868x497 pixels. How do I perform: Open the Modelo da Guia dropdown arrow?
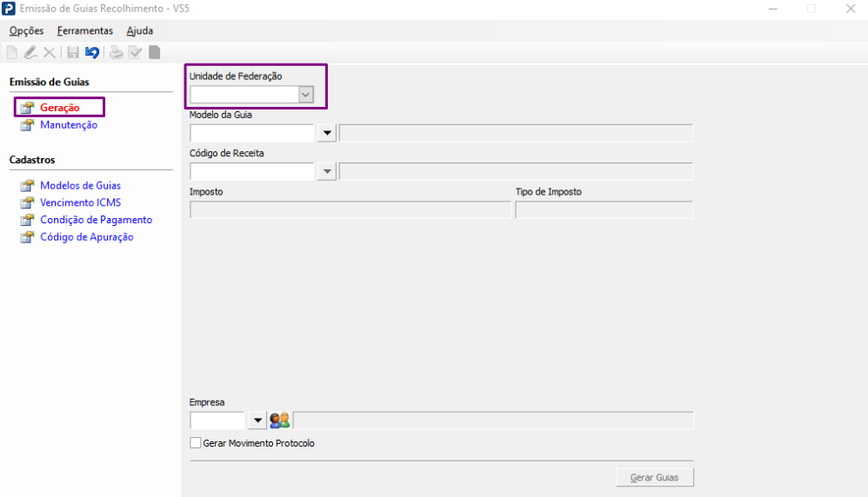(327, 133)
